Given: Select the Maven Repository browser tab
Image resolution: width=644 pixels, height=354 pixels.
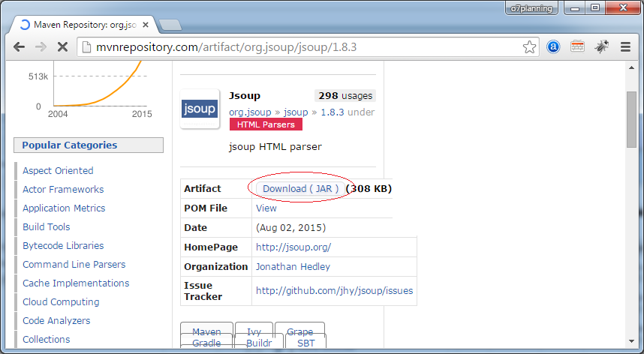Looking at the screenshot, I should [x=84, y=25].
